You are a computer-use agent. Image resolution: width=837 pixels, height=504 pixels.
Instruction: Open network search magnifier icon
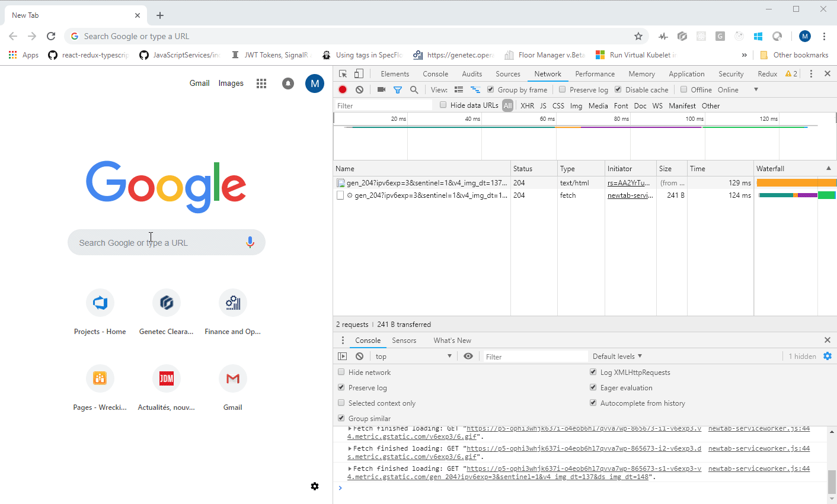[x=414, y=89]
